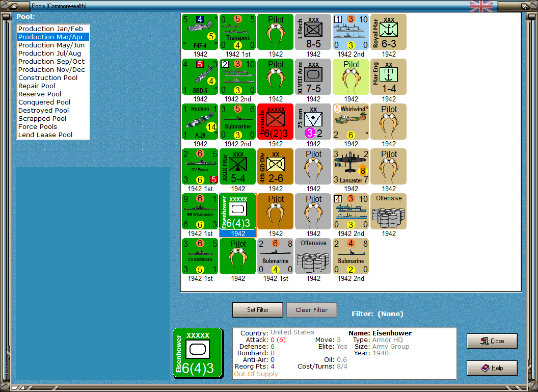The image size is (538, 392).
Task: Select the L Mech 8-5 corps counter
Action: click(x=313, y=32)
